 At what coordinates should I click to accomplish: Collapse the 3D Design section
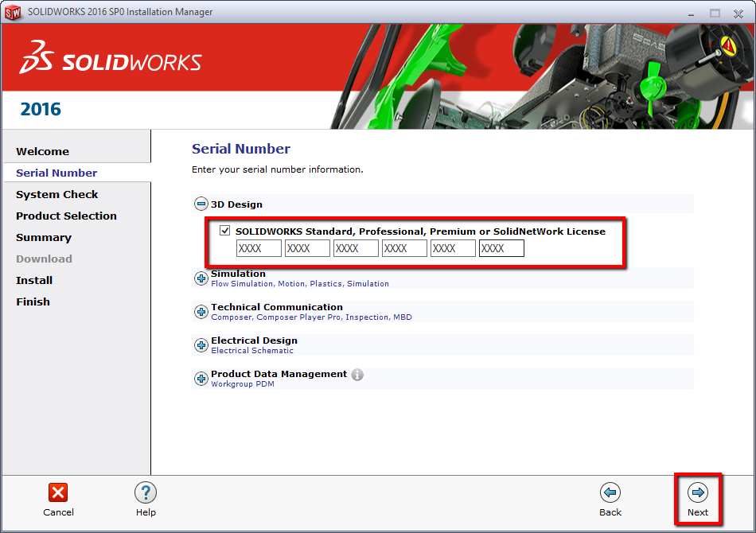201,204
